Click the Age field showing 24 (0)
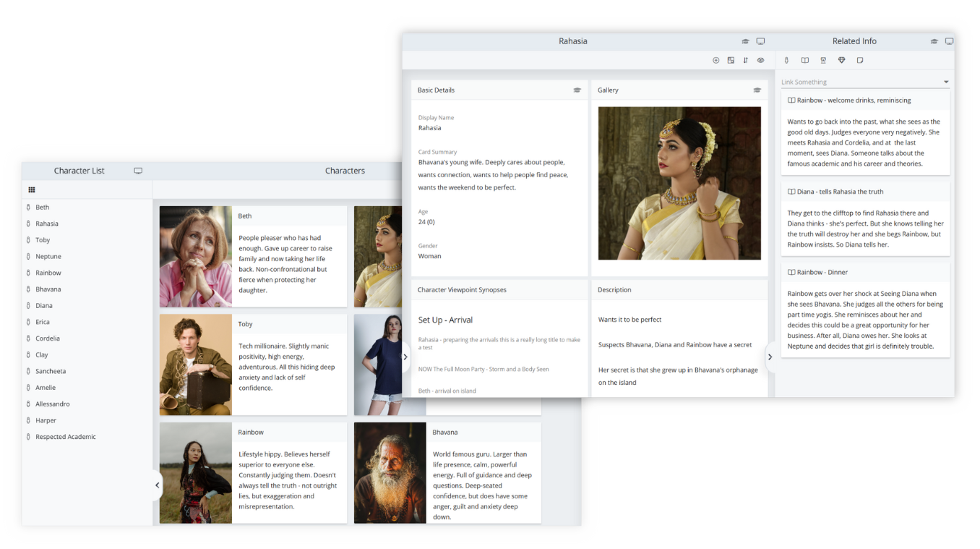The width and height of the screenshot is (980, 549). 426,222
